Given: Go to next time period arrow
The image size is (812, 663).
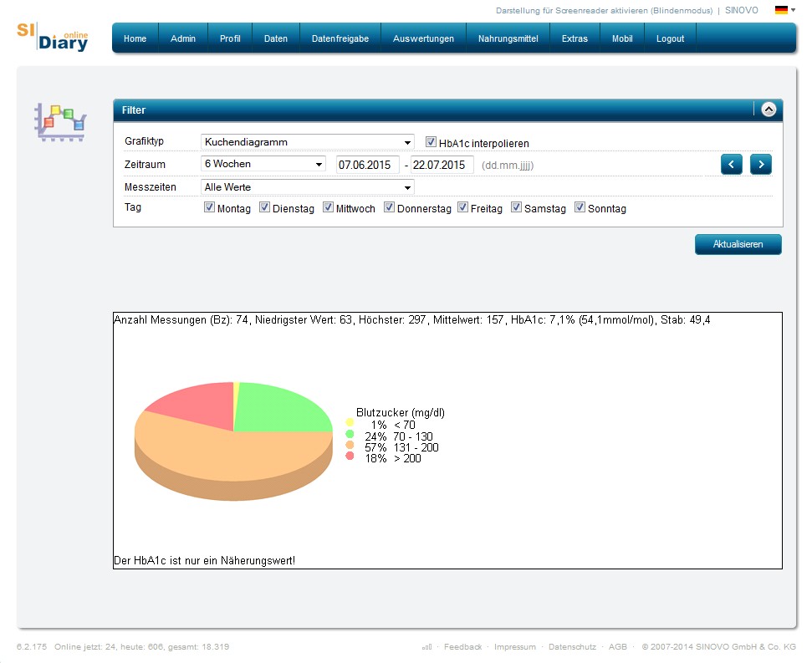Looking at the screenshot, I should point(760,165).
